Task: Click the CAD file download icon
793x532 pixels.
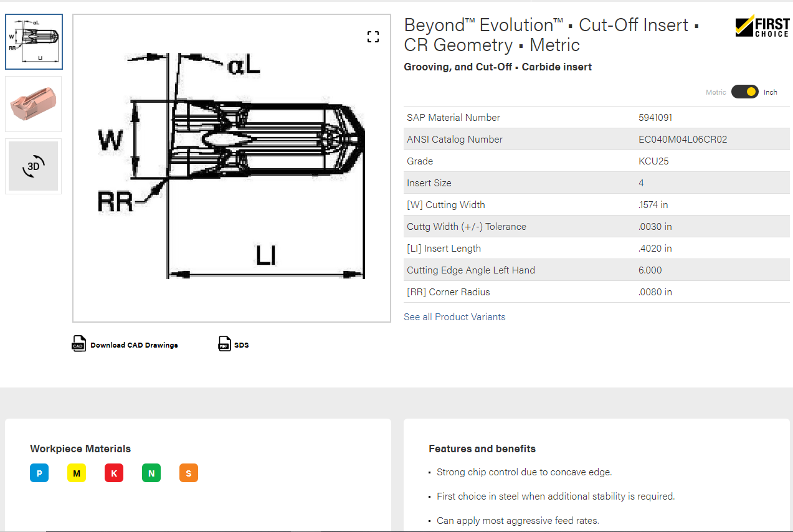Action: [x=78, y=344]
